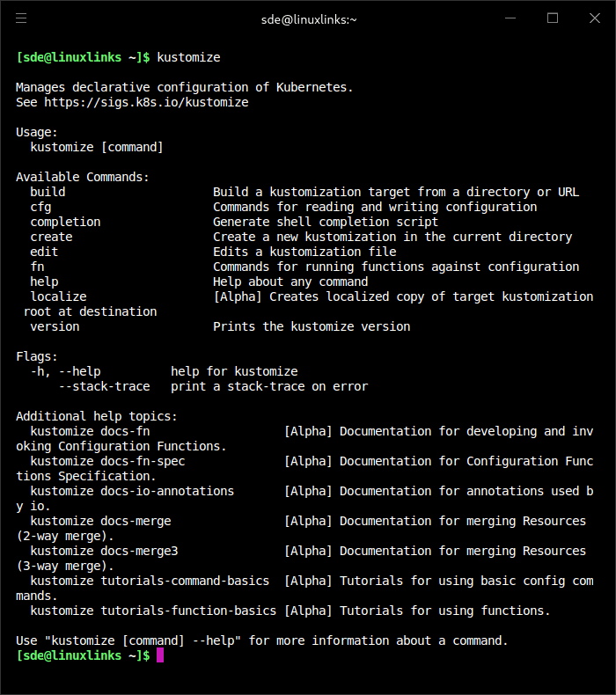Click the '-h, --help' flag
The image size is (616, 695).
65,371
